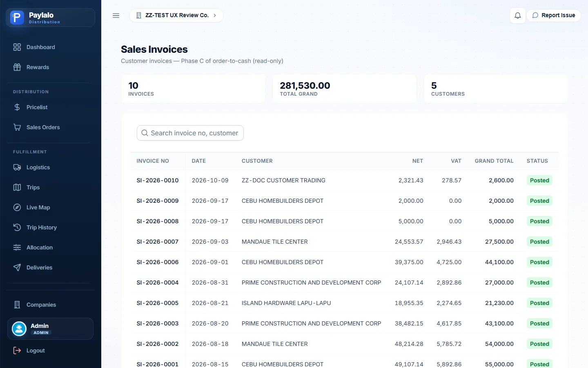Viewport: 588px width, 368px height.
Task: Go to Sales Orders label in sidebar
Action: coord(43,127)
